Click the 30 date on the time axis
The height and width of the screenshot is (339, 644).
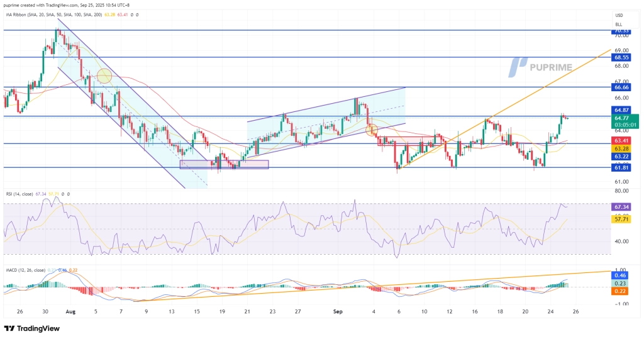click(45, 312)
